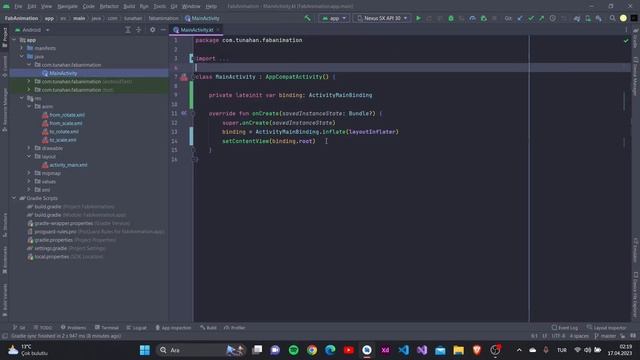This screenshot has height=360, width=640.
Task: Open the Navigate menu
Action: (x=67, y=7)
